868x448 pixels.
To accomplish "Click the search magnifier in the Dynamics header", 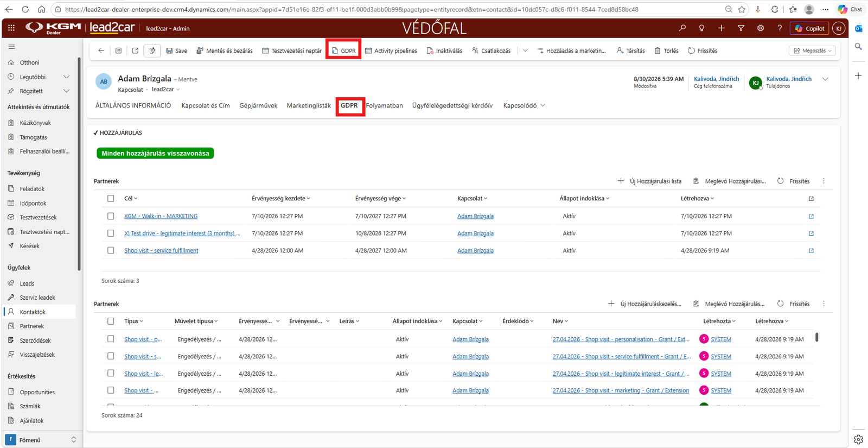I will click(x=682, y=28).
